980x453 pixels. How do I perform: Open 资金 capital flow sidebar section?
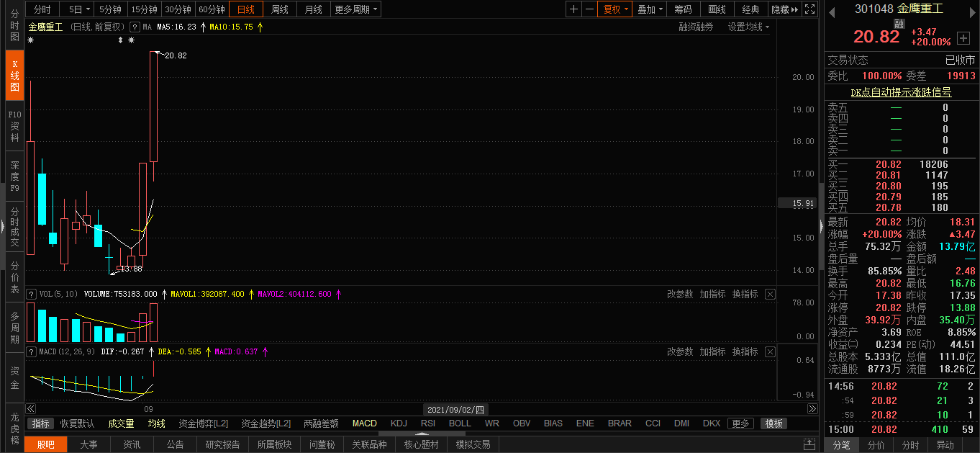[14, 378]
